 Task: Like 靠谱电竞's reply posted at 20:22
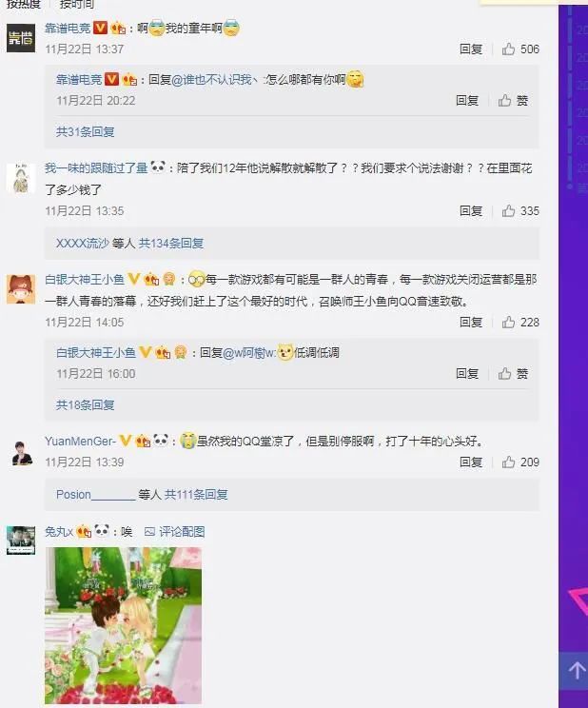click(x=513, y=100)
